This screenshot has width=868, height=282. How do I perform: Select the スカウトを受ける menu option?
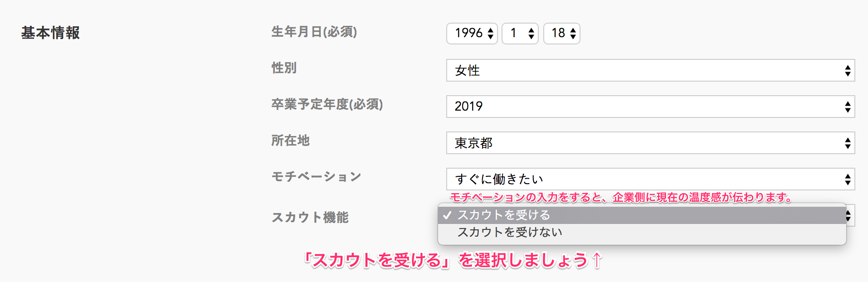pyautogui.click(x=503, y=215)
